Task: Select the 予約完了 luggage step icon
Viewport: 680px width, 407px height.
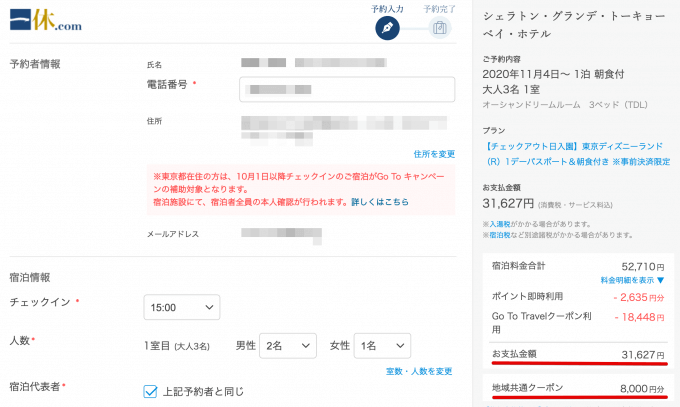Action: pos(440,28)
